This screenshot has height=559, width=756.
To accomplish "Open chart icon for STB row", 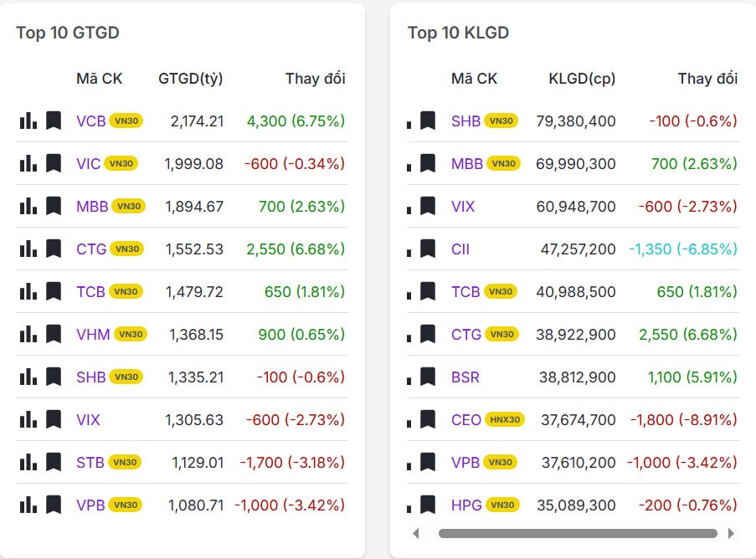I will click(x=28, y=462).
